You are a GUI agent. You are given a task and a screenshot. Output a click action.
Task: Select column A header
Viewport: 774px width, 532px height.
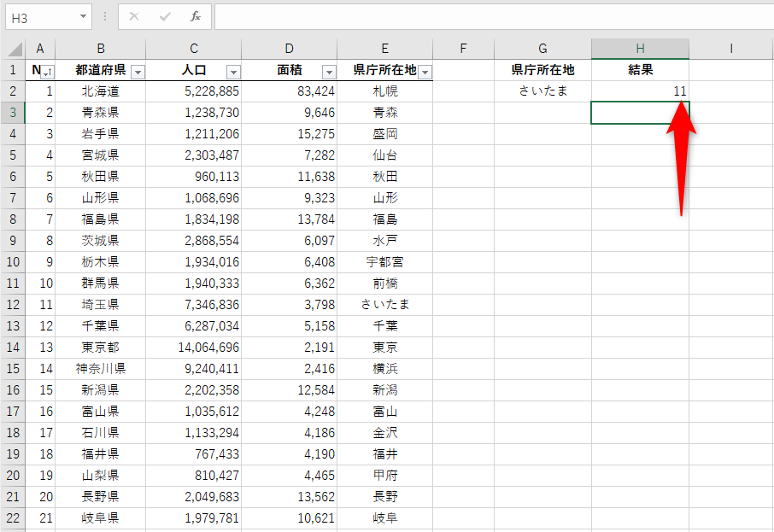(x=40, y=49)
